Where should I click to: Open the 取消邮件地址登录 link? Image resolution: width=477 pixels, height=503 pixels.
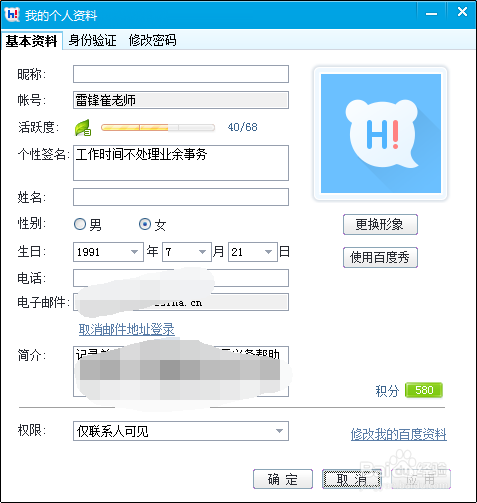click(x=127, y=329)
